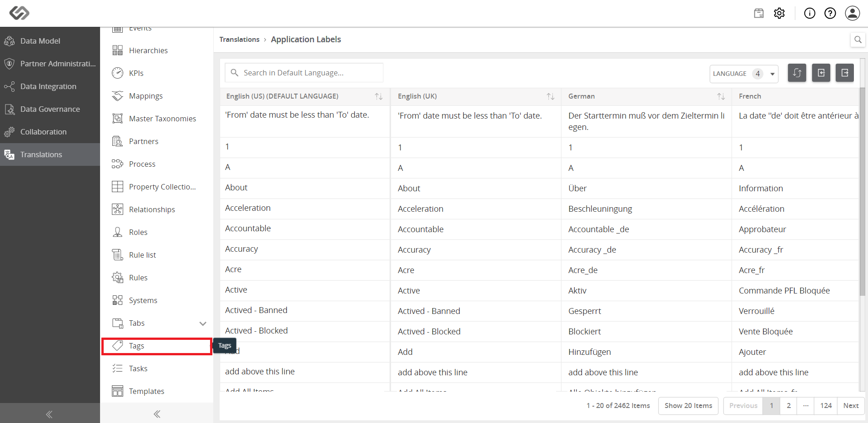This screenshot has height=423, width=868.
Task: Open Data Governance in the sidebar
Action: [x=50, y=109]
